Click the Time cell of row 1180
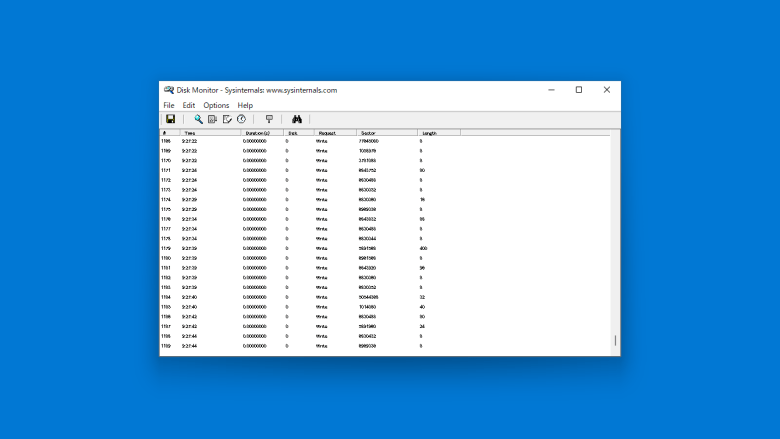The height and width of the screenshot is (439, 780). (x=190, y=258)
